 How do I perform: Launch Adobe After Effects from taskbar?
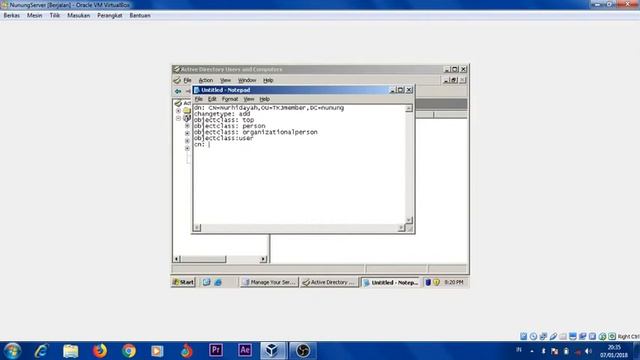[x=244, y=351]
